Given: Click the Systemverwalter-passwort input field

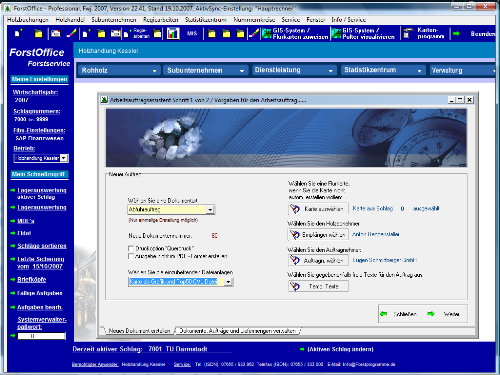Looking at the screenshot, I should (x=41, y=336).
